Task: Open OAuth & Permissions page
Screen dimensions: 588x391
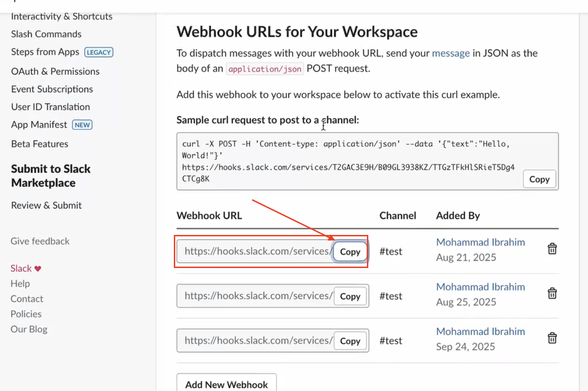Action: pos(55,72)
